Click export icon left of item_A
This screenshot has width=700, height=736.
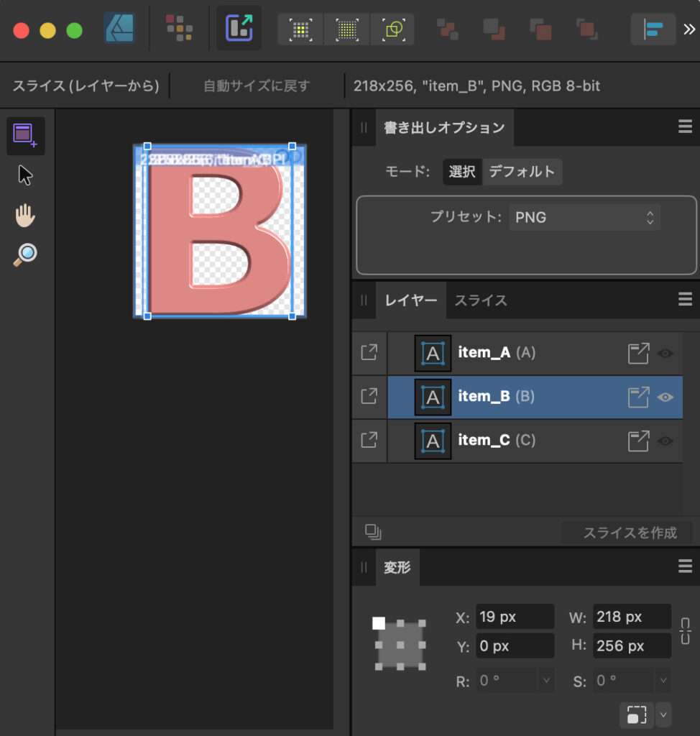coord(369,353)
